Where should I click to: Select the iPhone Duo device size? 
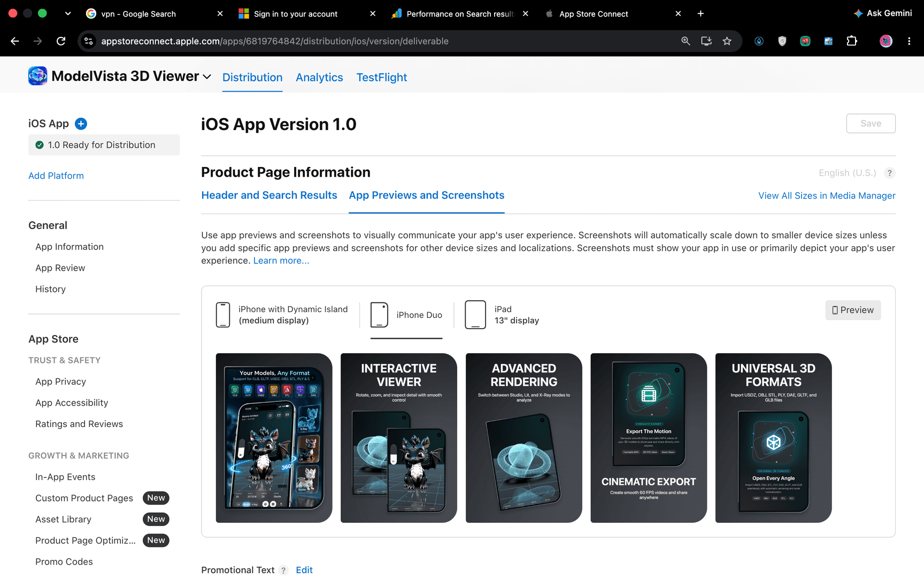point(406,315)
